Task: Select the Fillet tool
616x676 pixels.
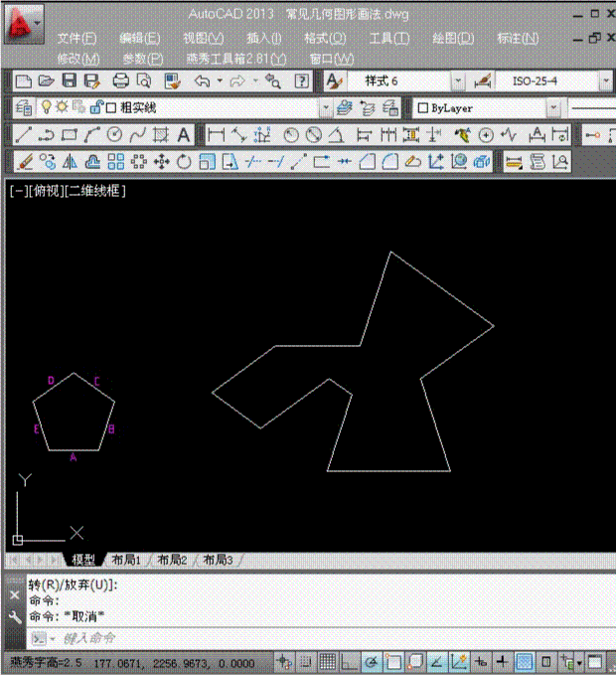Action: (389, 162)
